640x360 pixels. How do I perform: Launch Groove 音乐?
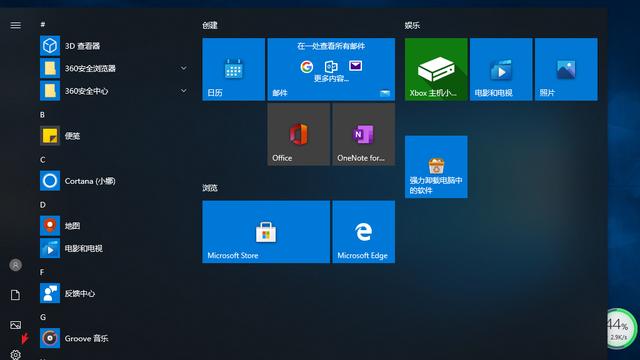point(114,338)
